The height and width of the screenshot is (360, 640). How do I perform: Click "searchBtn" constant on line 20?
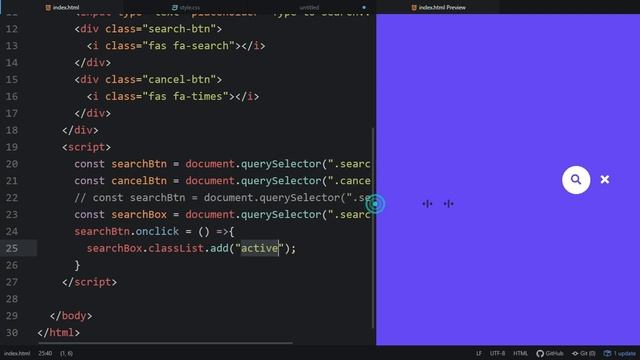139,164
